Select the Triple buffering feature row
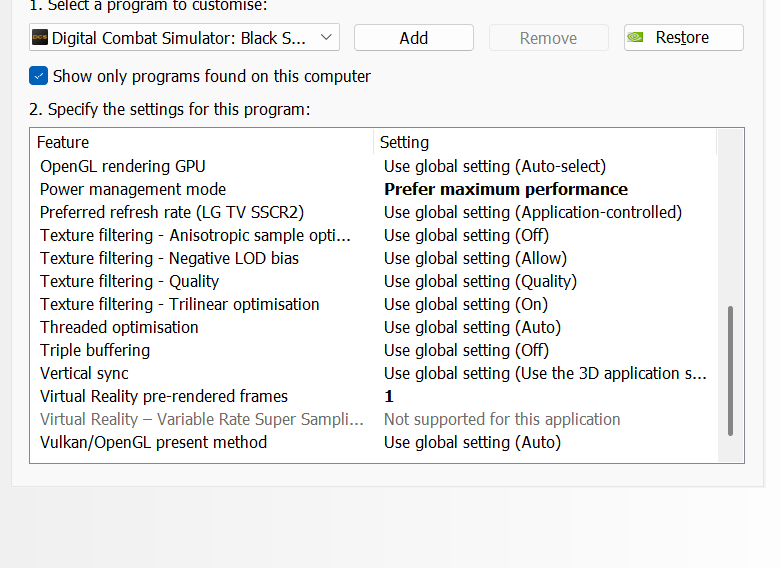The image size is (781, 568). point(95,350)
